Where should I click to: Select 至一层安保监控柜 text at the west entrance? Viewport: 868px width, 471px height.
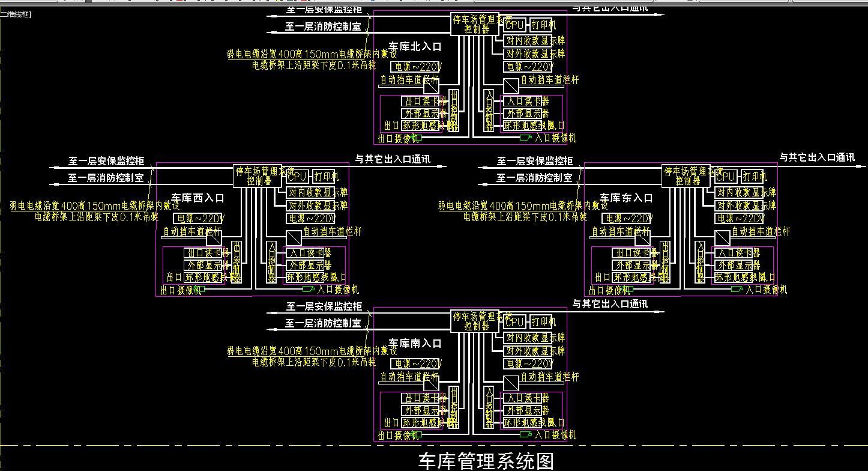coord(106,161)
